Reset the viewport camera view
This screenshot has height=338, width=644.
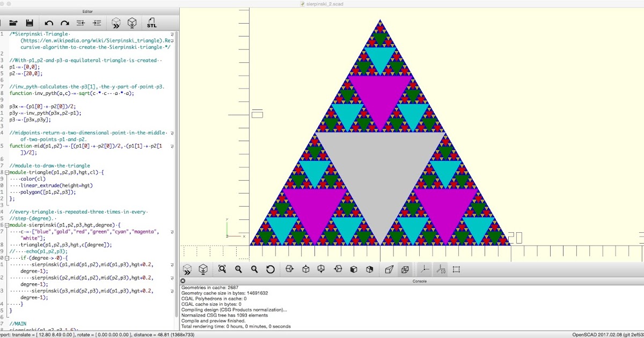click(x=269, y=269)
